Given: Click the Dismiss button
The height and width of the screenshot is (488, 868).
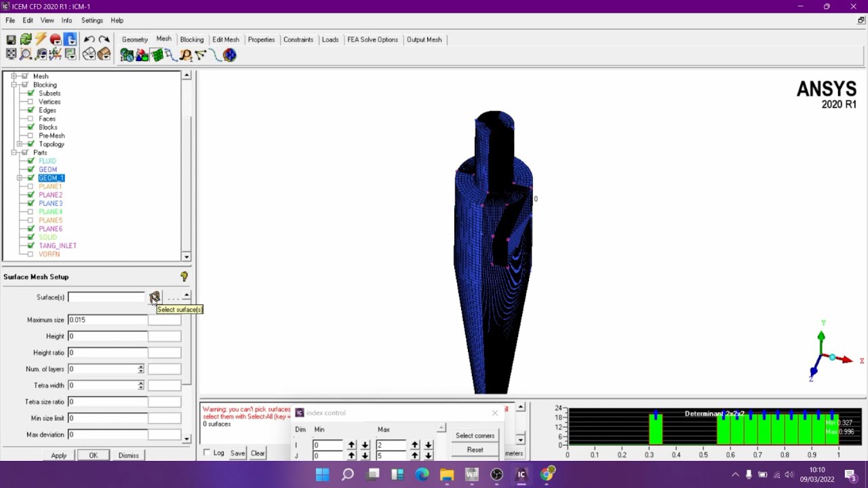Looking at the screenshot, I should [129, 455].
